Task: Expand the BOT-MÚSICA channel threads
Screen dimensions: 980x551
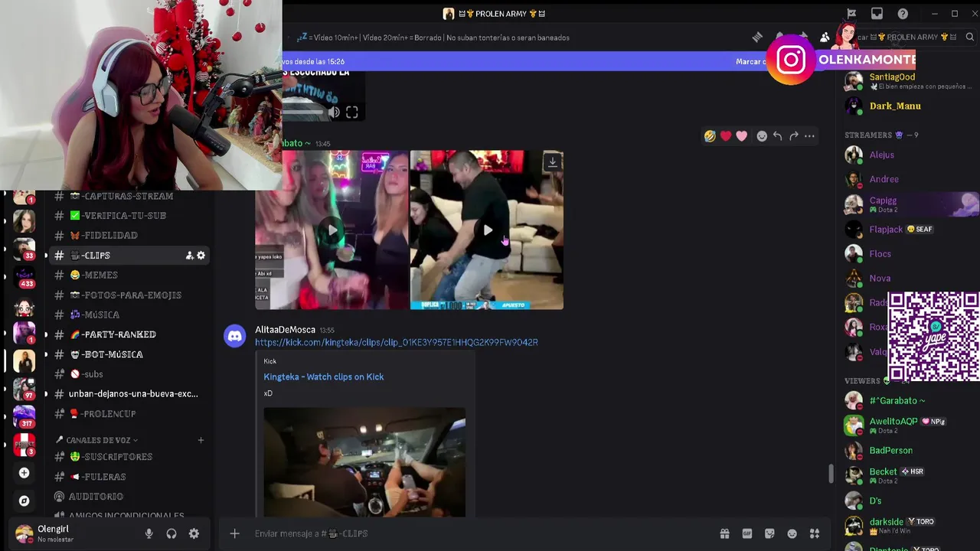Action: pos(46,354)
